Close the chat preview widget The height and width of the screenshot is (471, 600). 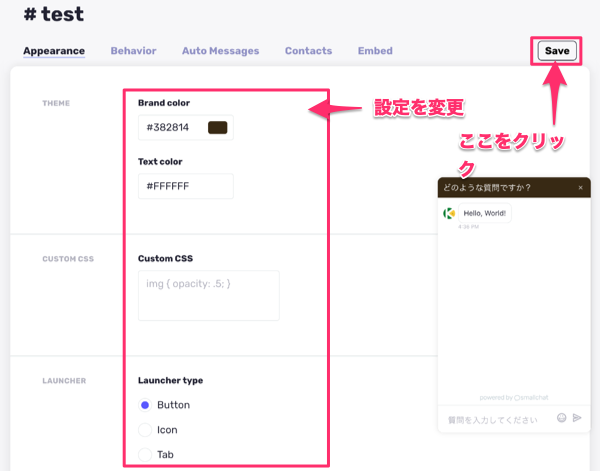pos(580,187)
